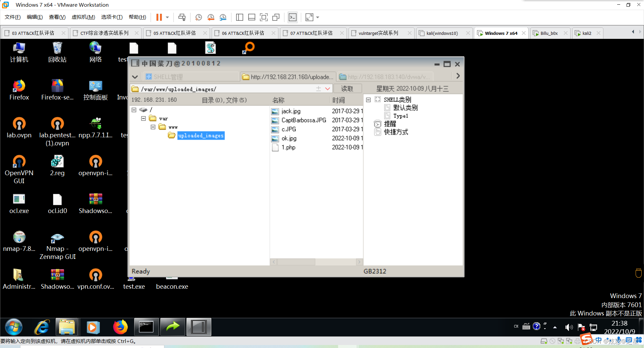Select the OpenVPN GUI desktop icon
The height and width of the screenshot is (348, 644).
[19, 169]
